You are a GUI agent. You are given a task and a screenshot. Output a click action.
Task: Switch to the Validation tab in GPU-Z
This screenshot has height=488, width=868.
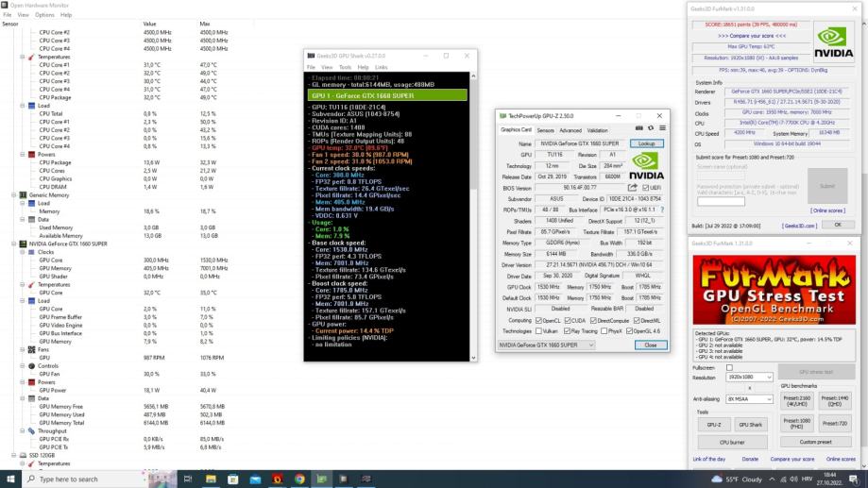point(597,130)
